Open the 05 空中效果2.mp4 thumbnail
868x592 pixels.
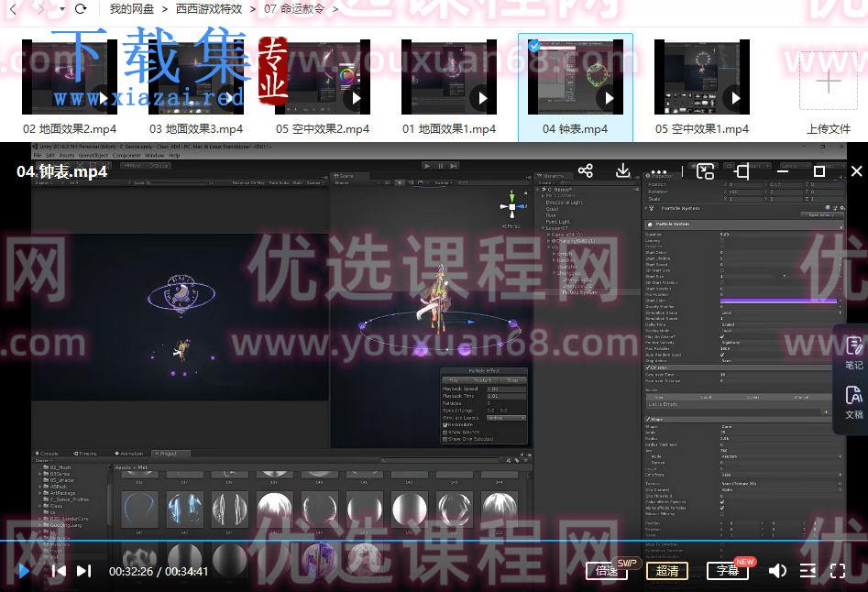(323, 77)
